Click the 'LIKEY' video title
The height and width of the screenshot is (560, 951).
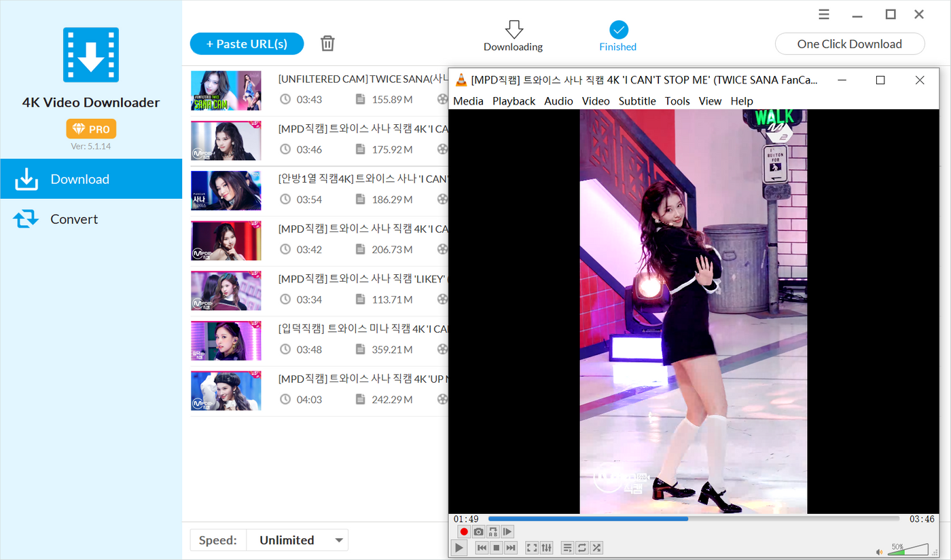point(363,279)
